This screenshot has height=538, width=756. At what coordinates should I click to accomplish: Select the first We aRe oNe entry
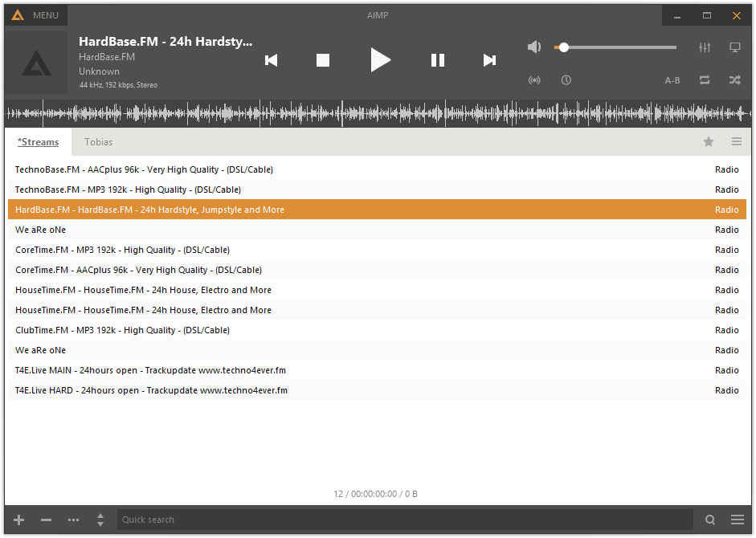[377, 230]
